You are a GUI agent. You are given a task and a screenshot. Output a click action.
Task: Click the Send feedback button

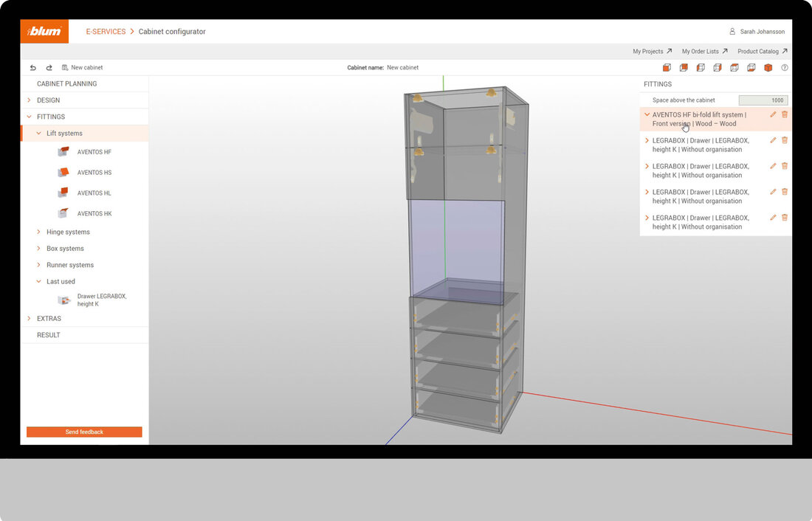pos(84,432)
